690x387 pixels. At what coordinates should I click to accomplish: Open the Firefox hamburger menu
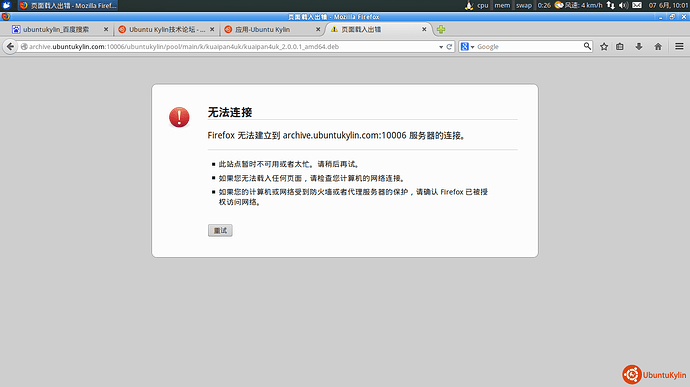pos(679,47)
